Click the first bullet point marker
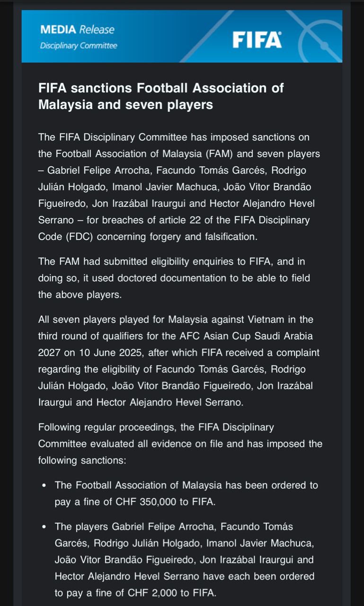This screenshot has height=606, width=364. coord(44,486)
